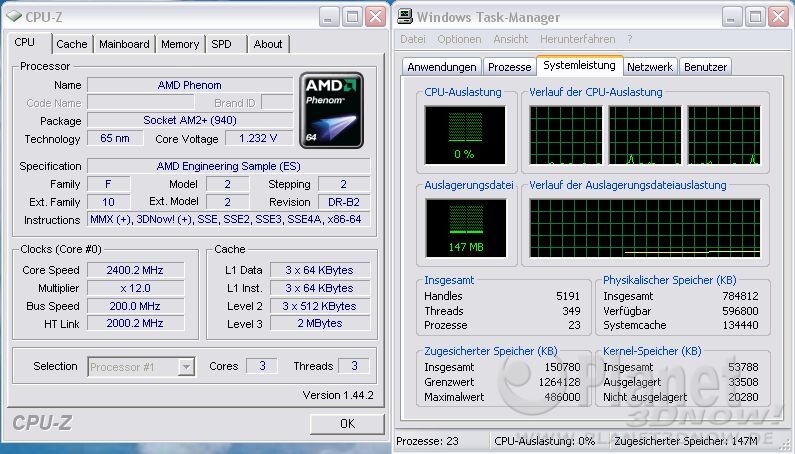Screen dimensions: 795x454
Task: Click the Core Speed value '2400.2 MHz'
Action: (x=135, y=270)
